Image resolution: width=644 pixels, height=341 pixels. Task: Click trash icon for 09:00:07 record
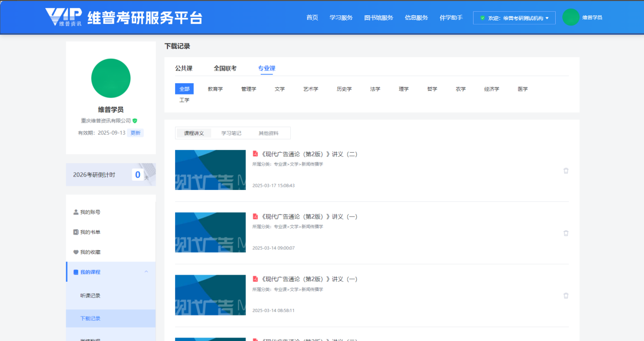coord(565,233)
